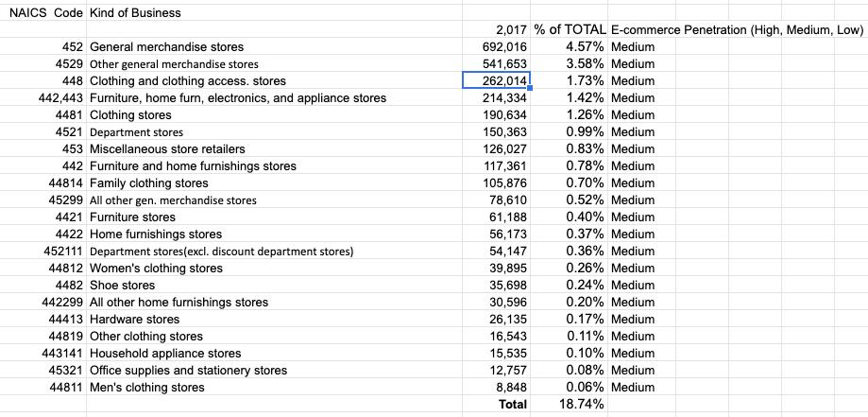Select the value 39,895

pyautogui.click(x=496, y=269)
